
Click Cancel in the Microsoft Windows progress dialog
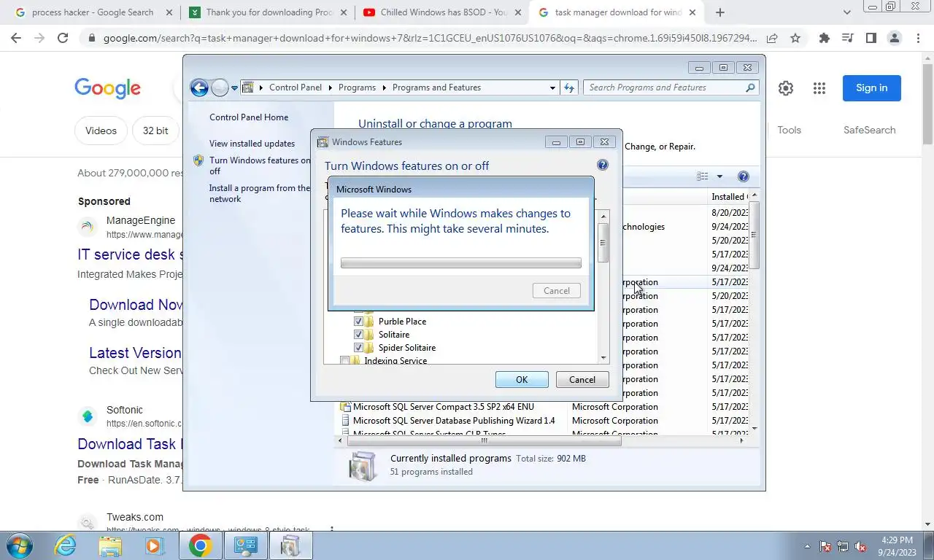557,291
